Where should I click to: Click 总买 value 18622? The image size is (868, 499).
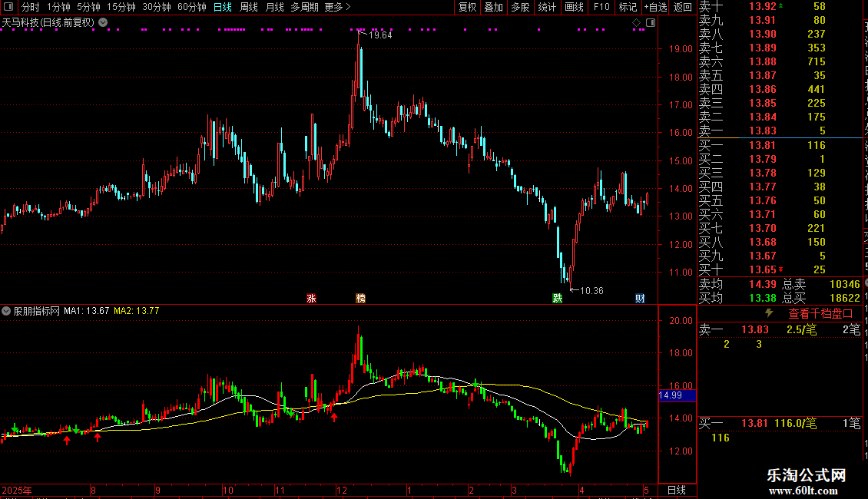pyautogui.click(x=845, y=298)
